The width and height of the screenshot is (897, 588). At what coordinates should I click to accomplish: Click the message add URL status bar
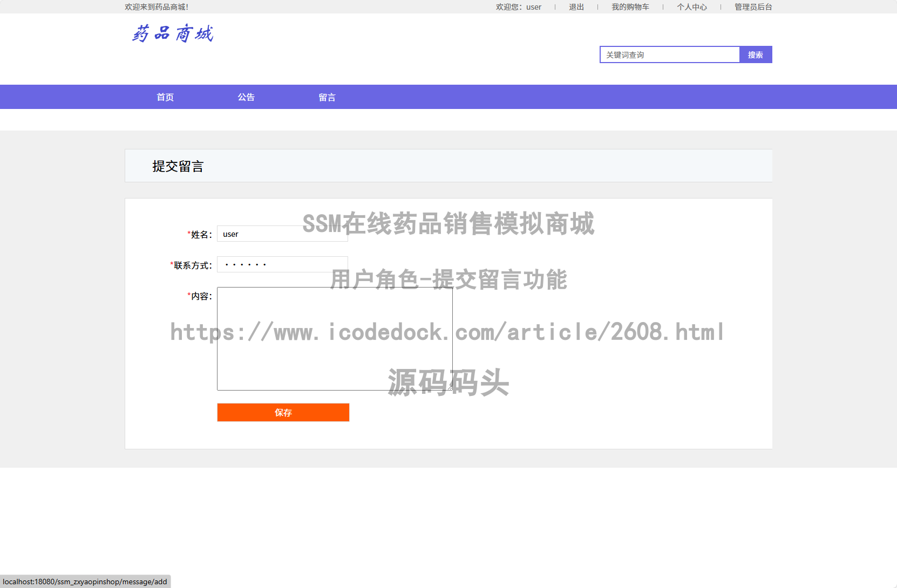85,582
